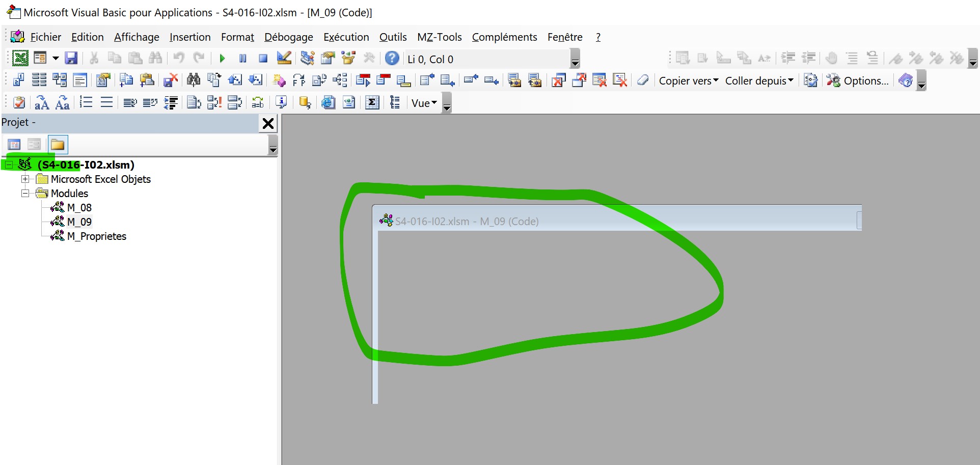Toggle Breakpoint hand icon in Edit toolbar

tap(831, 58)
